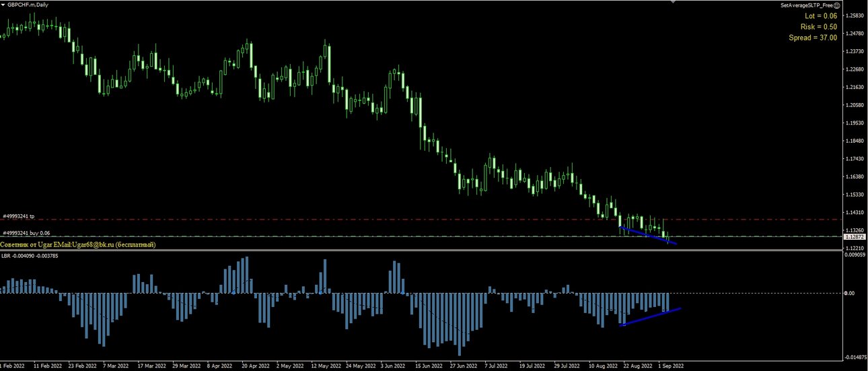
Task: Click the current price tag 1.12872
Action: click(855, 237)
